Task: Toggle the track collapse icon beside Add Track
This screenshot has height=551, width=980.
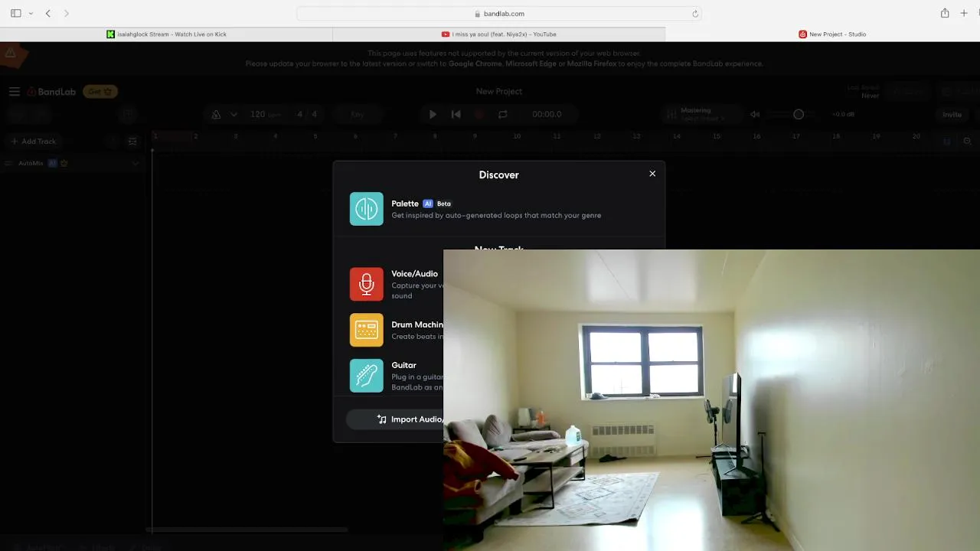Action: [132, 142]
